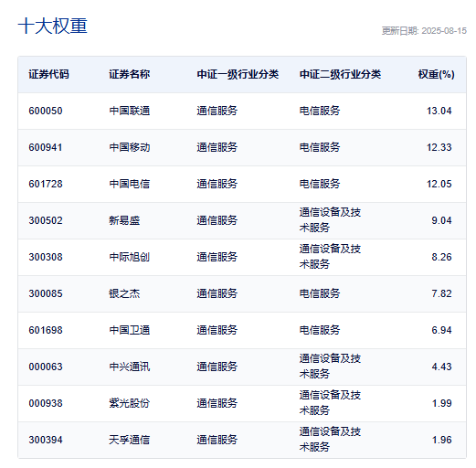Click the 中国电信 security name
This screenshot has width=476, height=468.
coord(130,184)
